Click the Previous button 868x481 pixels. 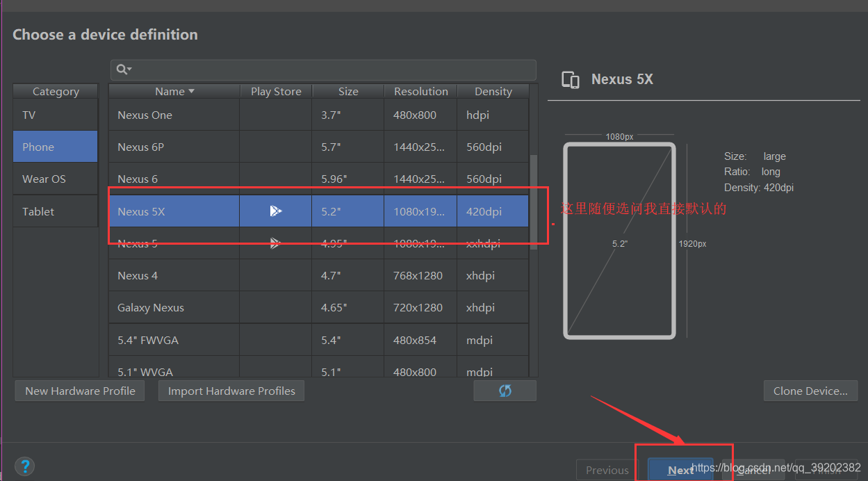click(607, 470)
